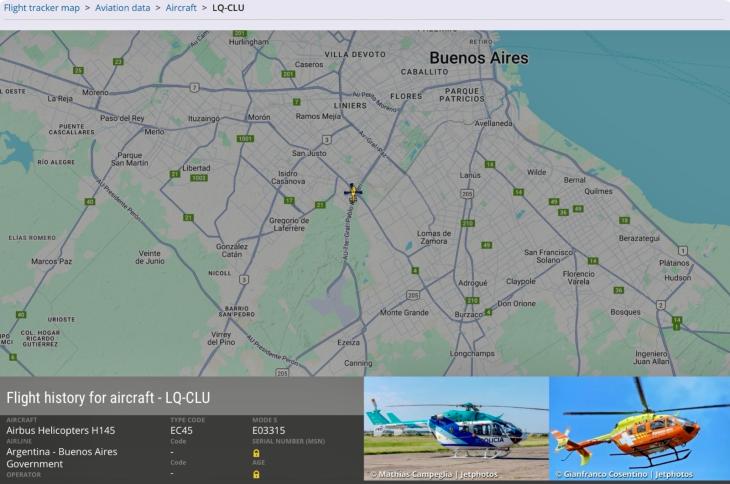Select the EC45 type code value
Image resolution: width=730 pixels, height=484 pixels.
tap(181, 430)
